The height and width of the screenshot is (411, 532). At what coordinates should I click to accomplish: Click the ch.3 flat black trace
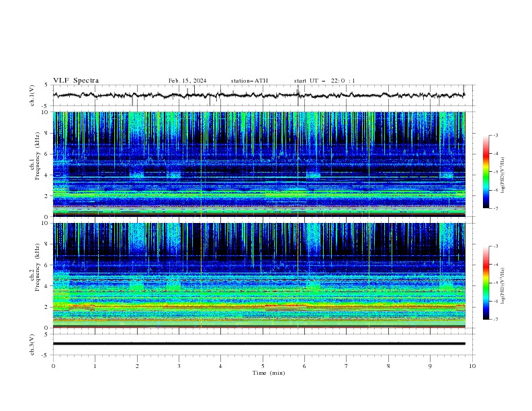pos(259,344)
